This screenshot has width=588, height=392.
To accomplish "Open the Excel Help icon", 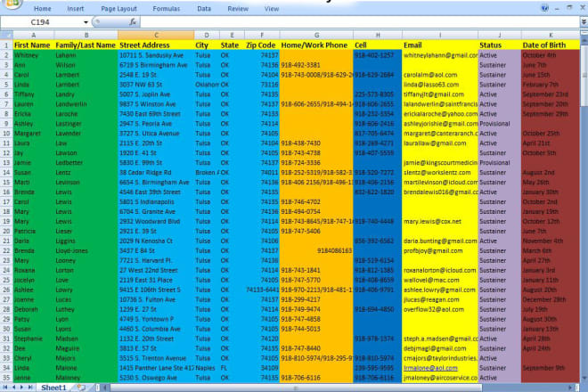I will tap(544, 8).
